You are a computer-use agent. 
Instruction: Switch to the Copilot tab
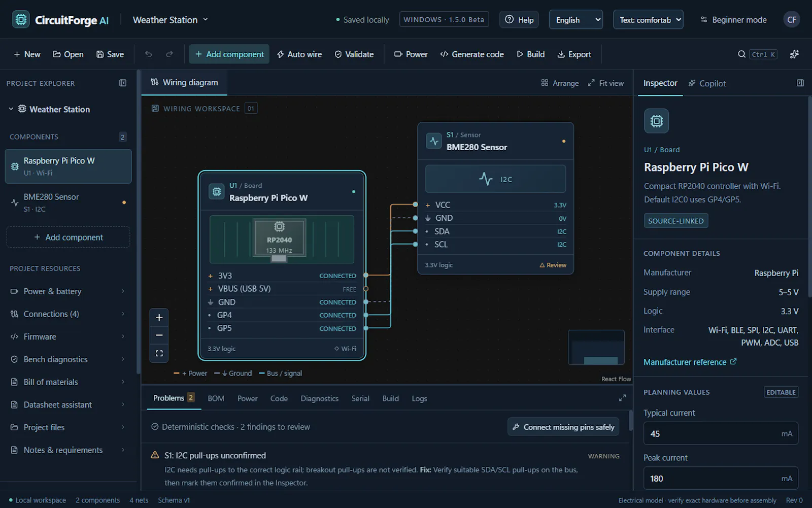click(x=707, y=83)
